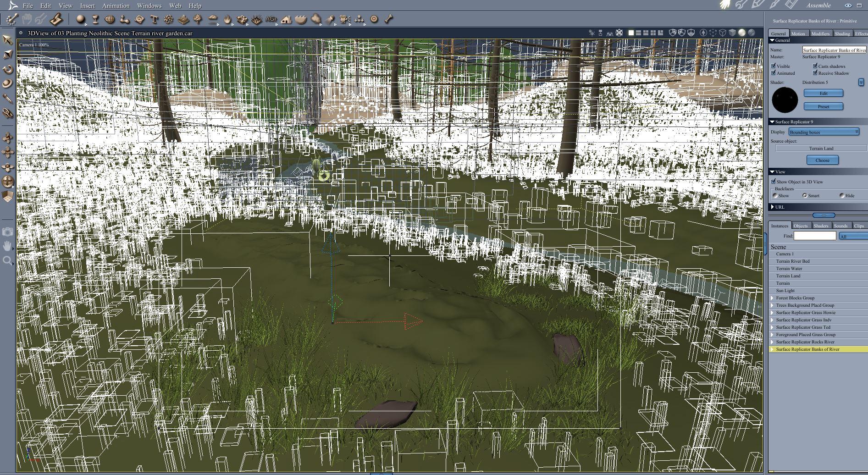Toggle the eye icon next to Assemble
Screen dimensions: 868x475
pyautogui.click(x=848, y=6)
